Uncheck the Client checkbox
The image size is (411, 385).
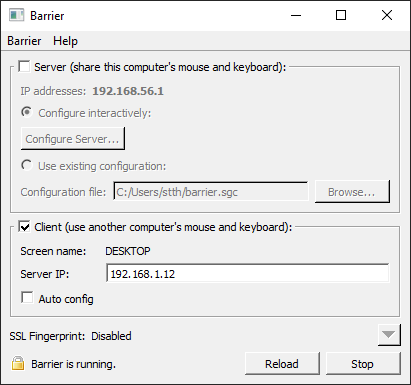(24, 226)
